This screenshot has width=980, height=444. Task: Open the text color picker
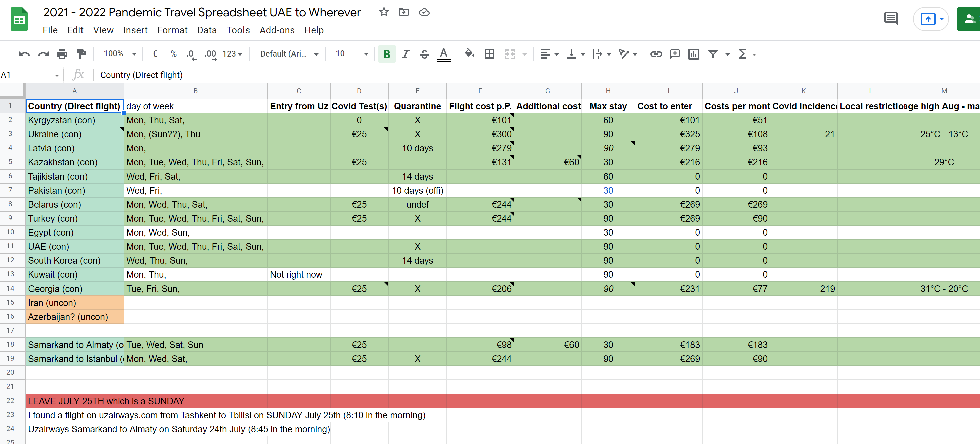[444, 54]
